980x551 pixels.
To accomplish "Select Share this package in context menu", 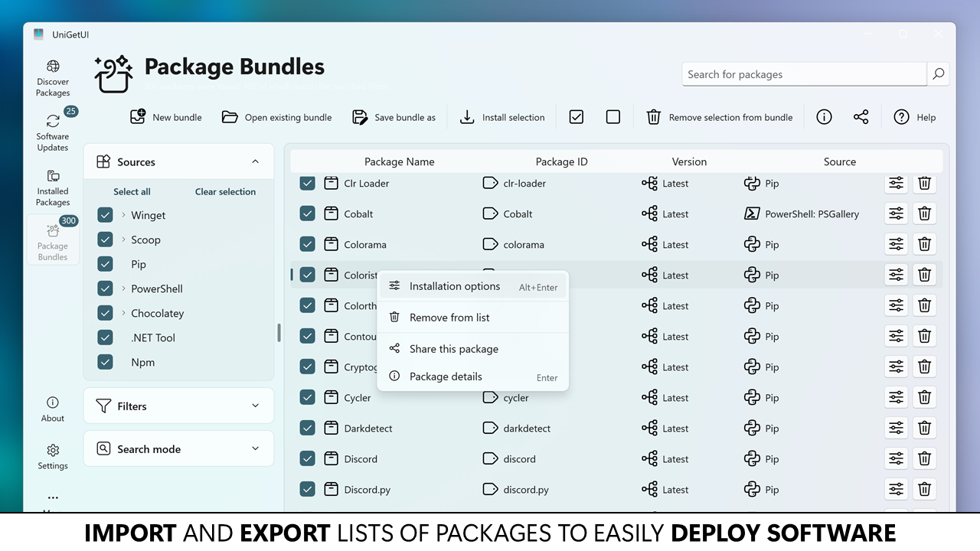I will (x=453, y=348).
